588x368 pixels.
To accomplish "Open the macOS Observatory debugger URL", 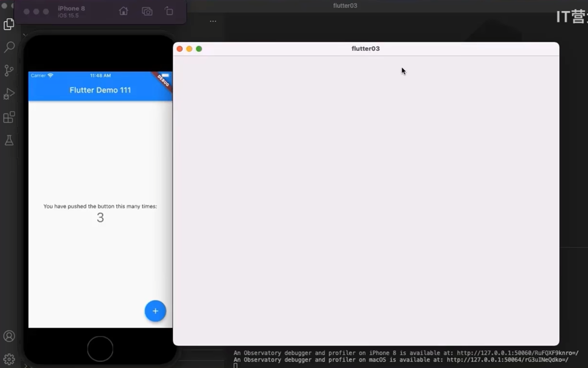I will 508,360.
